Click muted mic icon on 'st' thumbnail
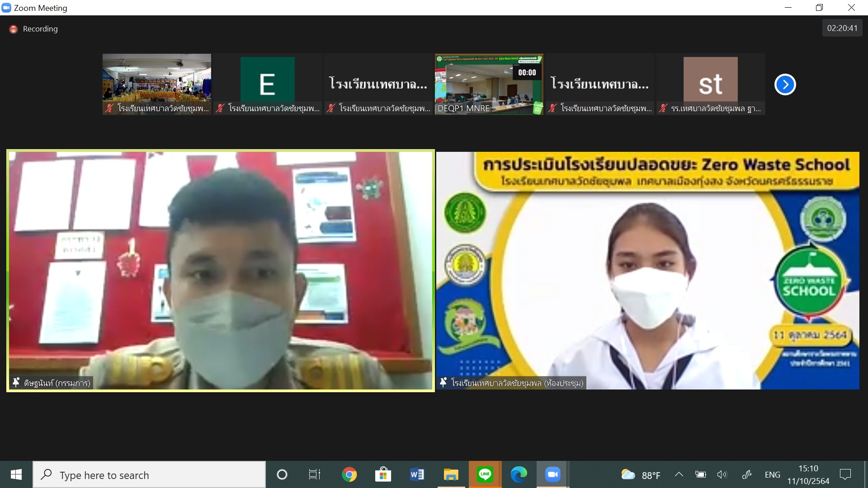This screenshot has height=488, width=868. pyautogui.click(x=663, y=108)
